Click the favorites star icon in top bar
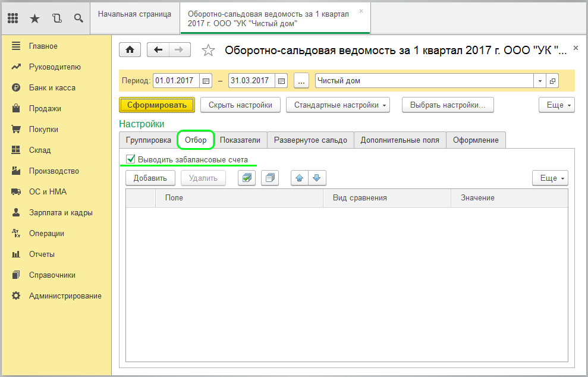The width and height of the screenshot is (588, 377). click(34, 18)
